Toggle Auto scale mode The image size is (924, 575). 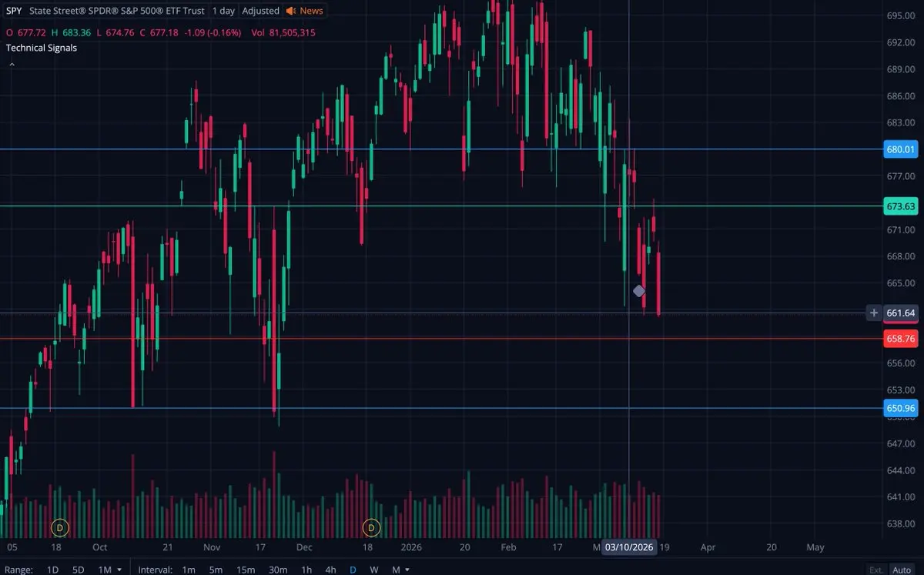tap(902, 570)
